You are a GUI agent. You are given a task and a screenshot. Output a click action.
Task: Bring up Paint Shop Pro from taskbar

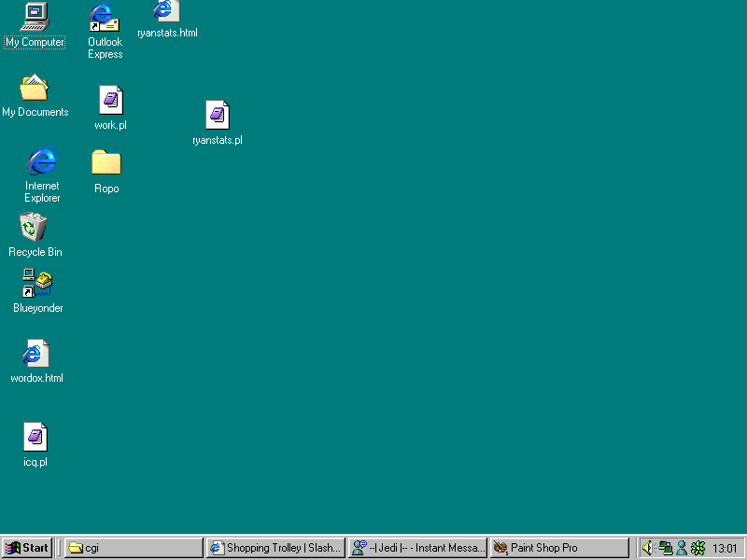coord(559,548)
